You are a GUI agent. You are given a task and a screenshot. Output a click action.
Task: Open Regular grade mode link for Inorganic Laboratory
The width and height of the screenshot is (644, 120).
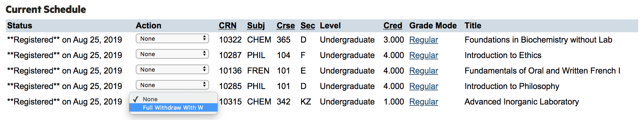[423, 102]
